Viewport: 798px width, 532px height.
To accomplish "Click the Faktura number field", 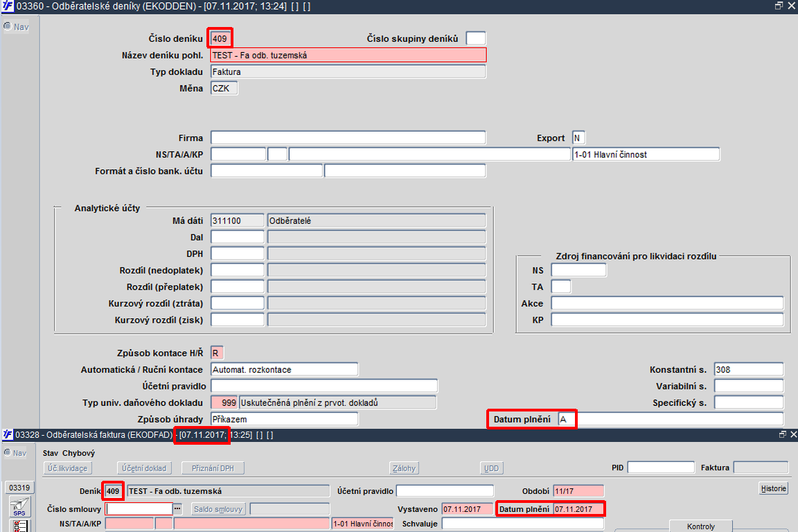I will (761, 468).
